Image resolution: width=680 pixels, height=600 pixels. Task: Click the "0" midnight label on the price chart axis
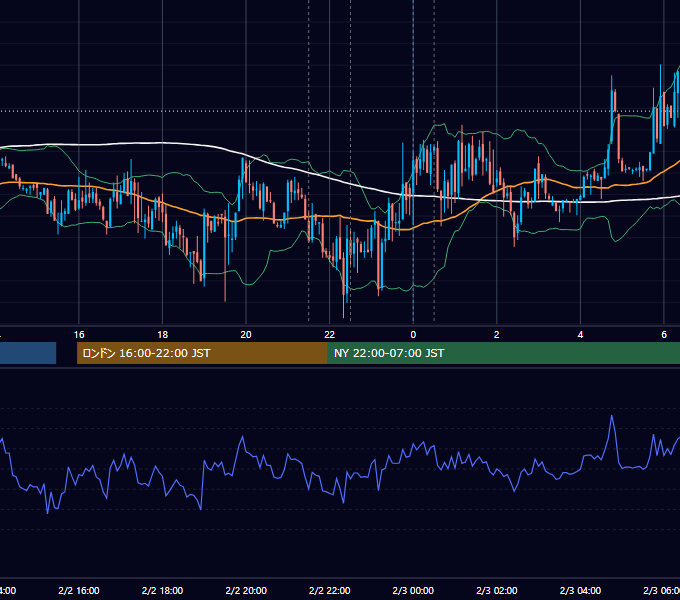[x=413, y=335]
